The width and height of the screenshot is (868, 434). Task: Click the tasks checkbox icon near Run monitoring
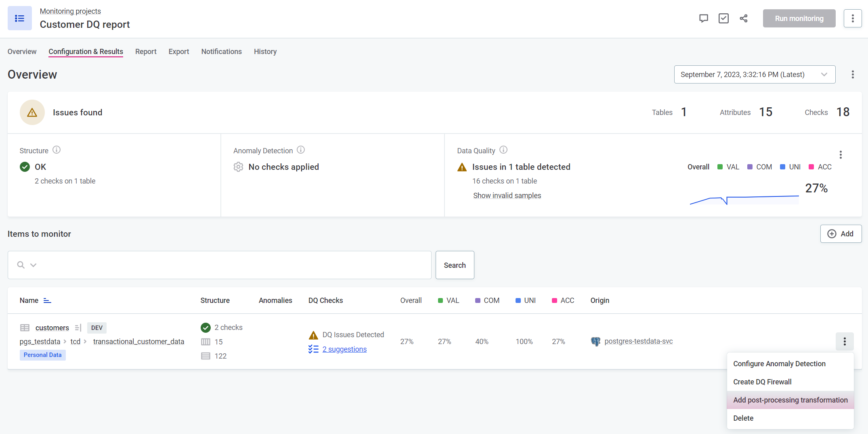pos(723,18)
